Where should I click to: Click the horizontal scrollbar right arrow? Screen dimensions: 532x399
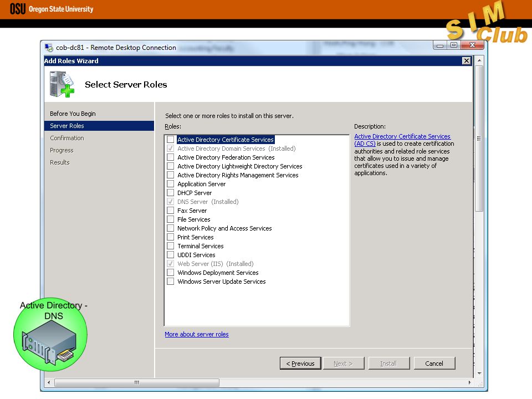tap(469, 382)
